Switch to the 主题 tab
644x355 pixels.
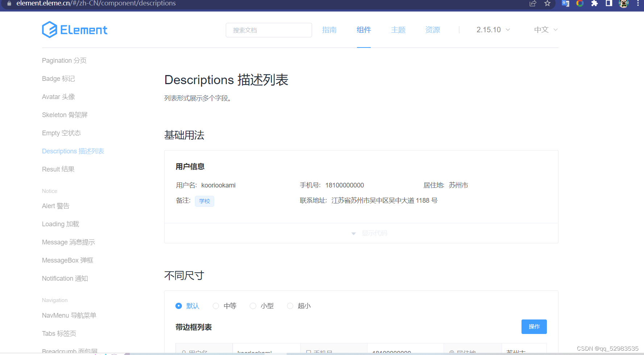(398, 30)
